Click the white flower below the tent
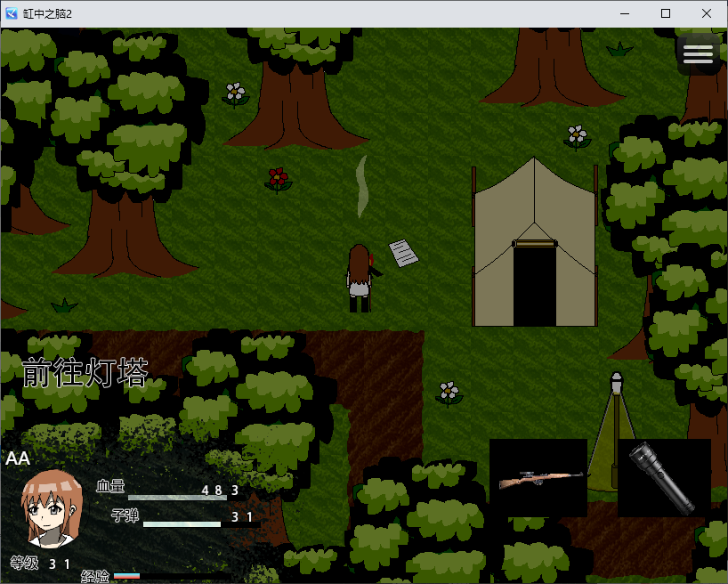728x584 pixels. click(449, 394)
